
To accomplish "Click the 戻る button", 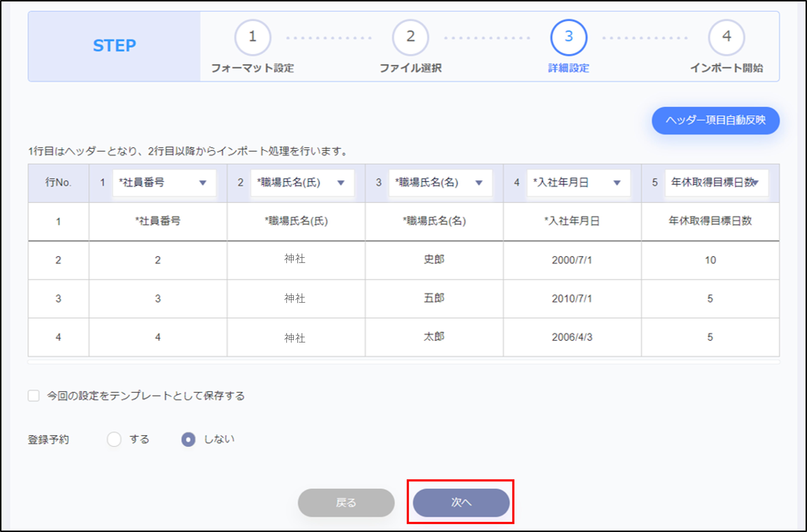I will click(346, 503).
